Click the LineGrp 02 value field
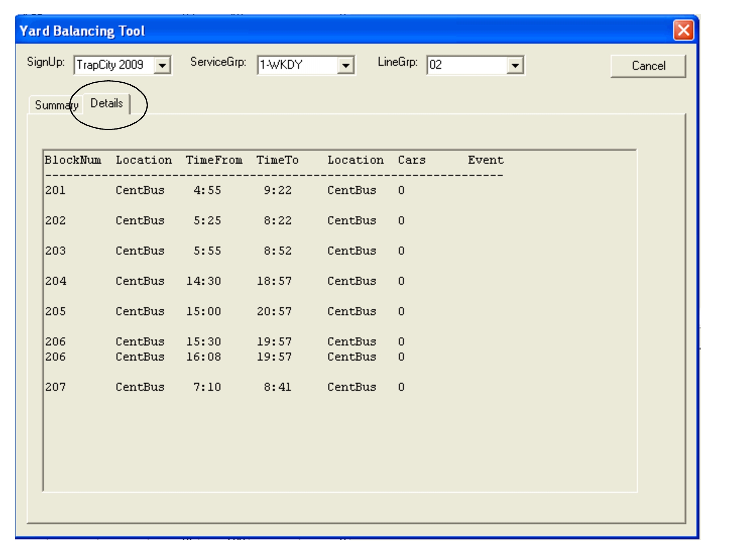 point(464,65)
